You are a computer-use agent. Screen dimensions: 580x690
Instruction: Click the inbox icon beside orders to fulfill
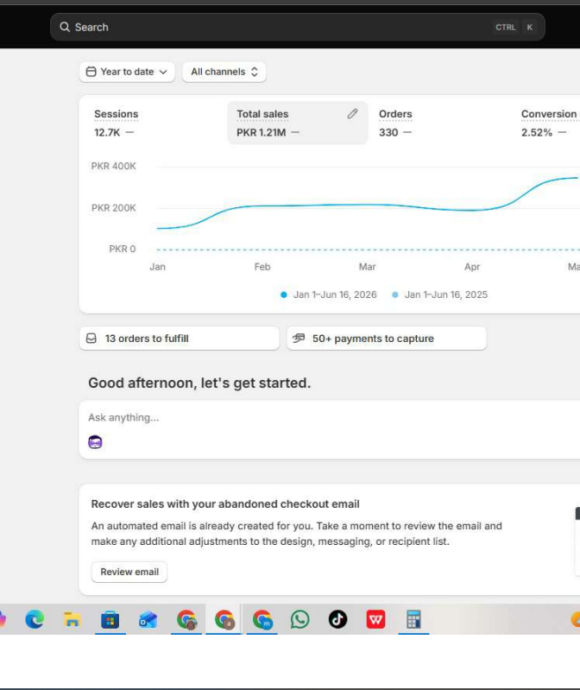coord(91,338)
